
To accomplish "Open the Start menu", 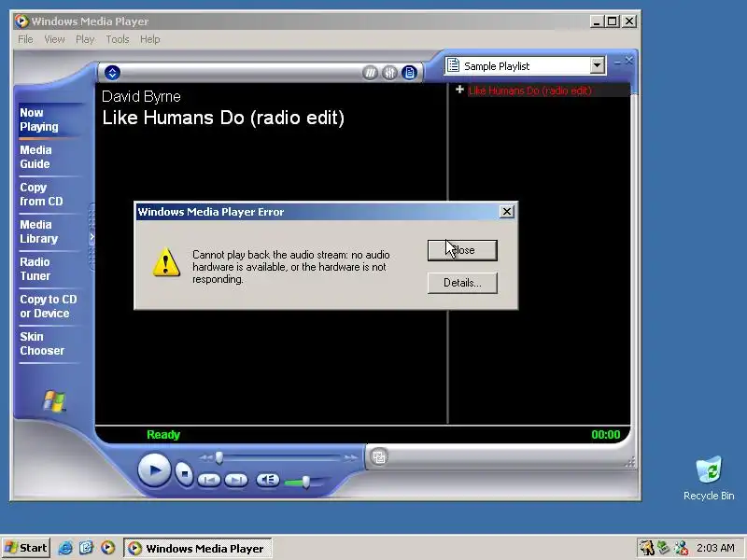I will pos(26,548).
